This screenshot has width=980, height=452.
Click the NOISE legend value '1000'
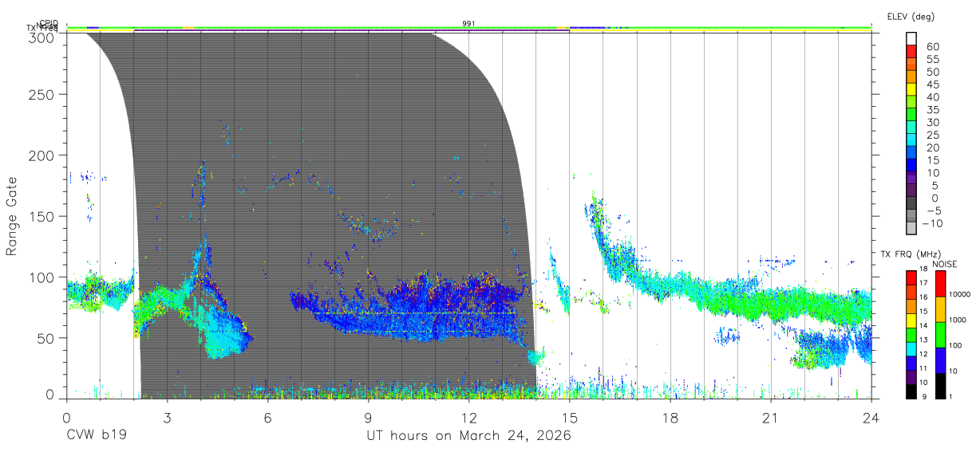[x=959, y=319]
